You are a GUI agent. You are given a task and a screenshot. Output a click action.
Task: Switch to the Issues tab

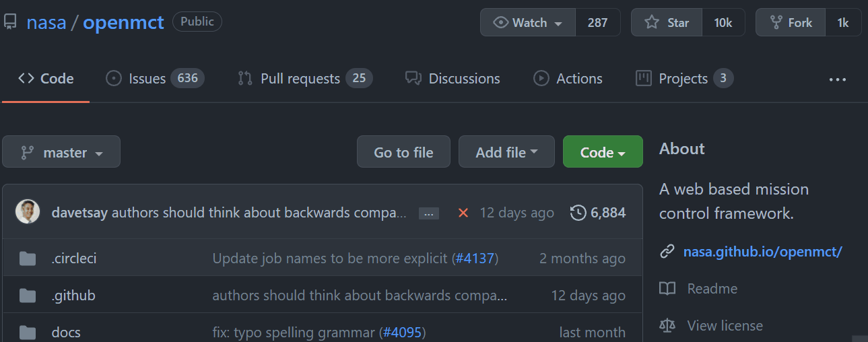155,79
